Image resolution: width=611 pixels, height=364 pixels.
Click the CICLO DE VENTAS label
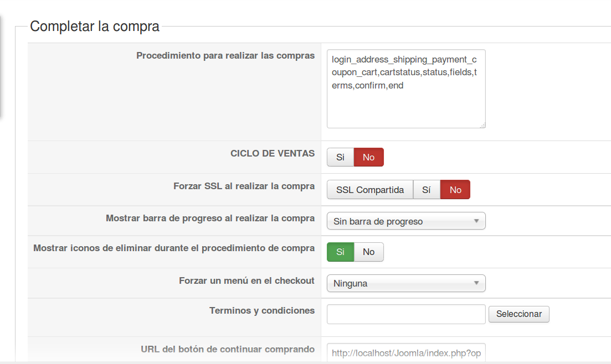click(x=273, y=153)
